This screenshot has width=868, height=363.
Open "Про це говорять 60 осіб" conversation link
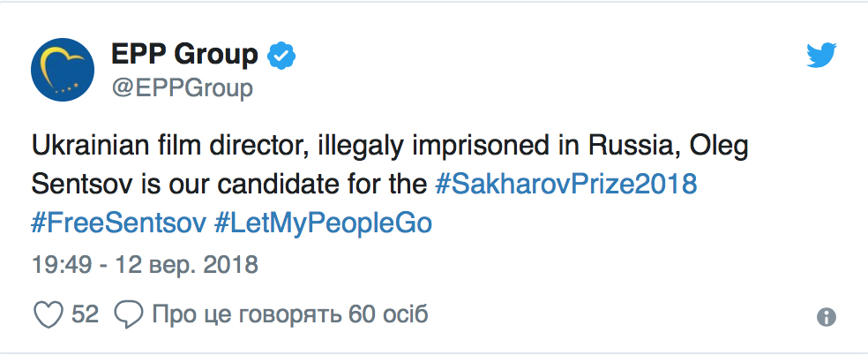[x=289, y=314]
